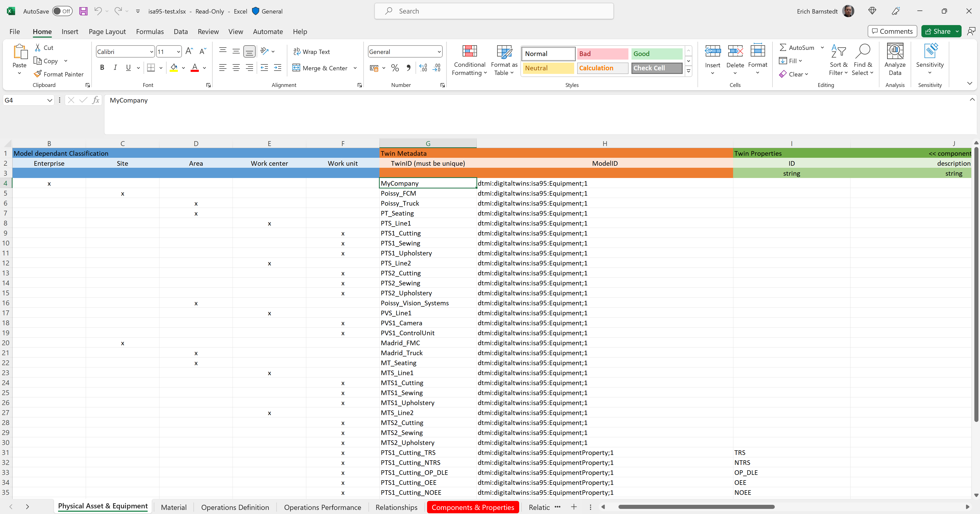Switch to the Operations Performance sheet tab

[322, 507]
